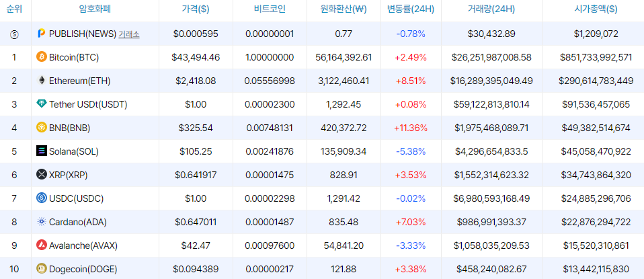The image size is (644, 279).
Task: Click the sponsored coin rank symbol
Action: tap(14, 34)
